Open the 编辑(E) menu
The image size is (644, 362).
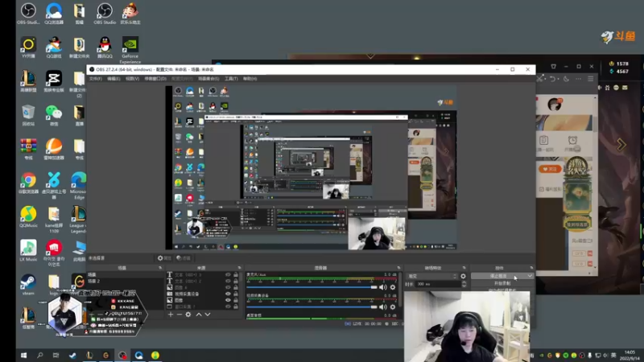point(114,79)
